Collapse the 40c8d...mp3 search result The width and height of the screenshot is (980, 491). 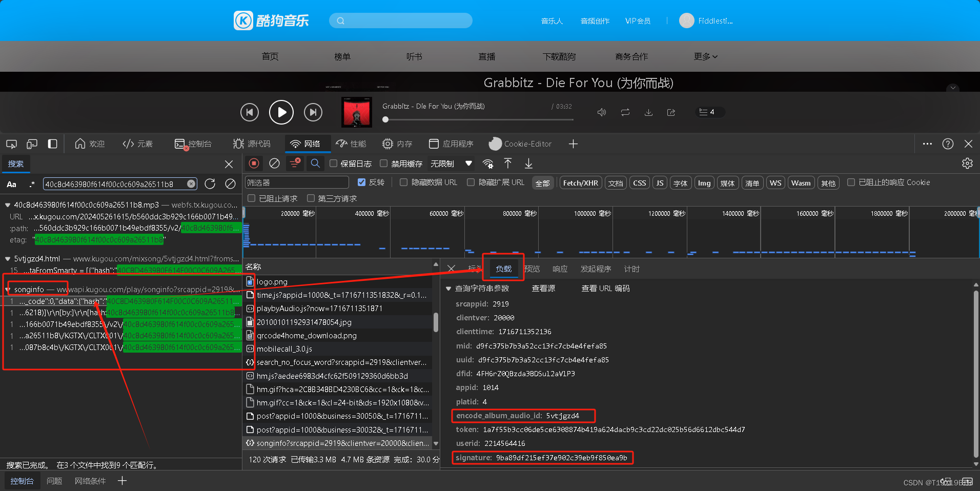(x=8, y=205)
